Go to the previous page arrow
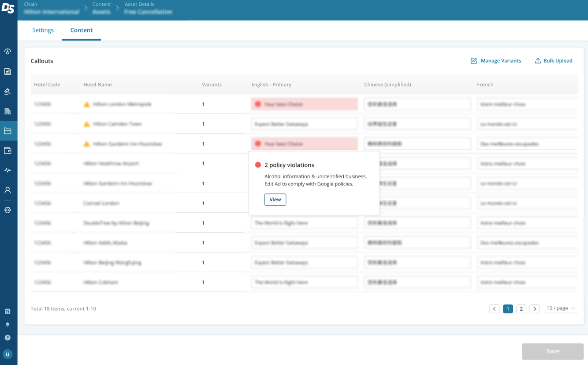This screenshot has height=365, width=588. [x=494, y=309]
